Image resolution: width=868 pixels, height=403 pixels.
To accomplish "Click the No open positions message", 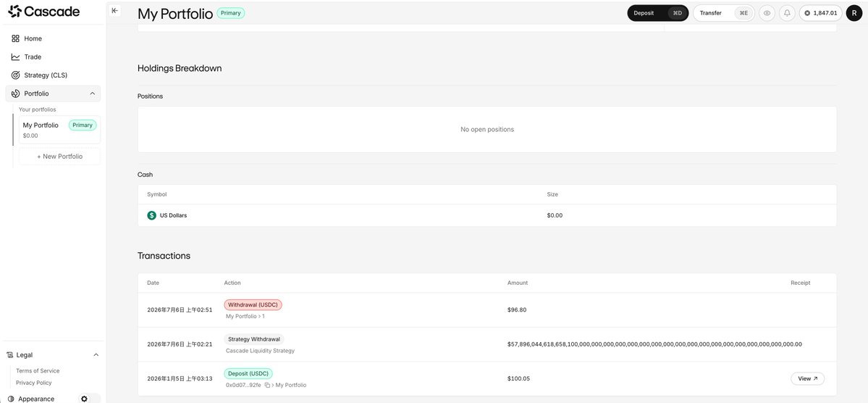I will coord(487,129).
